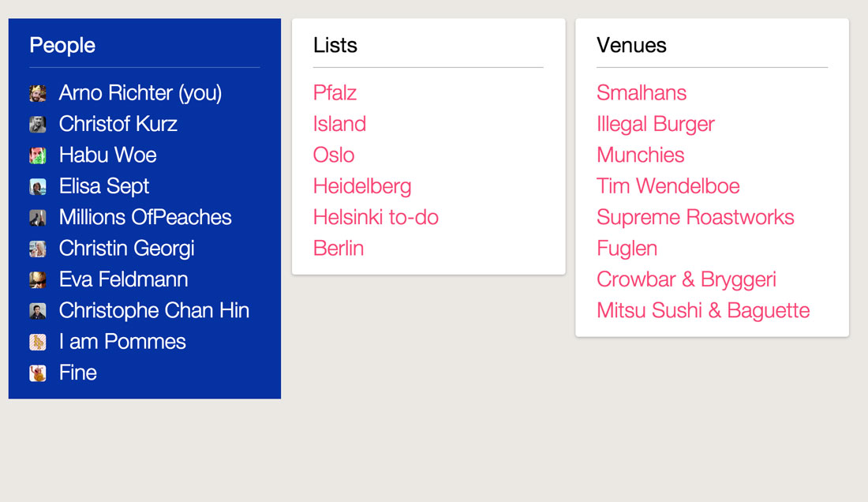868x502 pixels.
Task: View the Tim Wendelboe venue
Action: (668, 186)
